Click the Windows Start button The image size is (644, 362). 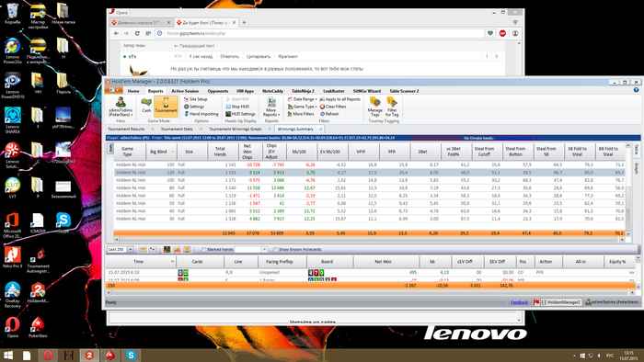coord(8,355)
